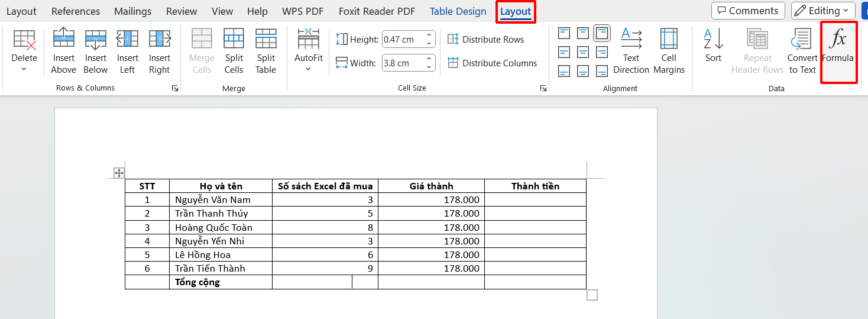The image size is (868, 319).
Task: Insert a row above
Action: 63,51
